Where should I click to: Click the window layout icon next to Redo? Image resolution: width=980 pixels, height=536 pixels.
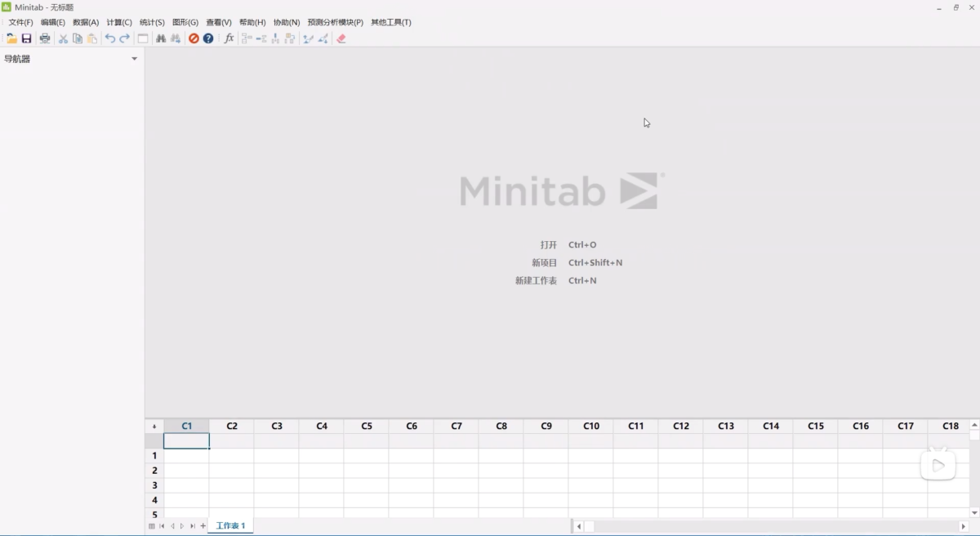tap(143, 38)
